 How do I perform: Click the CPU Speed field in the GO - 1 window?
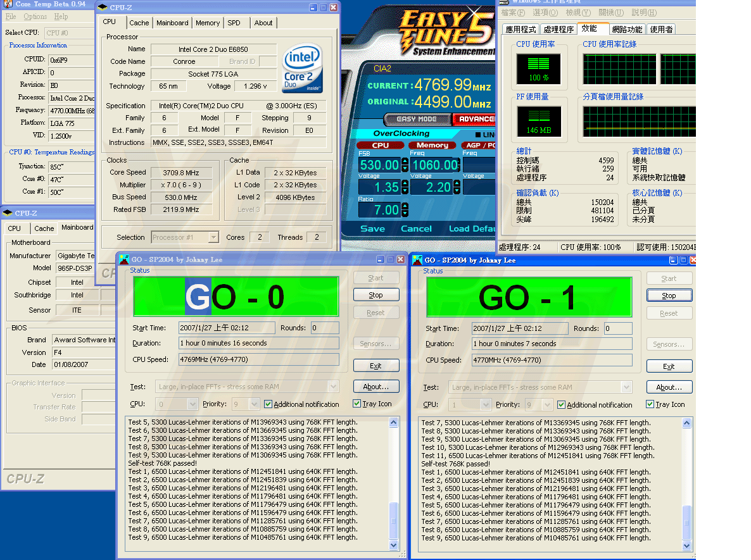552,360
